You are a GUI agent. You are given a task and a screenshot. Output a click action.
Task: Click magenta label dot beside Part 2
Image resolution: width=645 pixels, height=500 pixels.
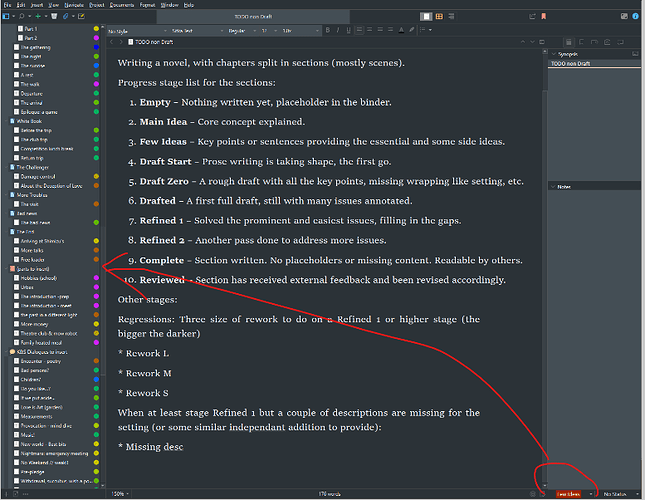click(96, 38)
